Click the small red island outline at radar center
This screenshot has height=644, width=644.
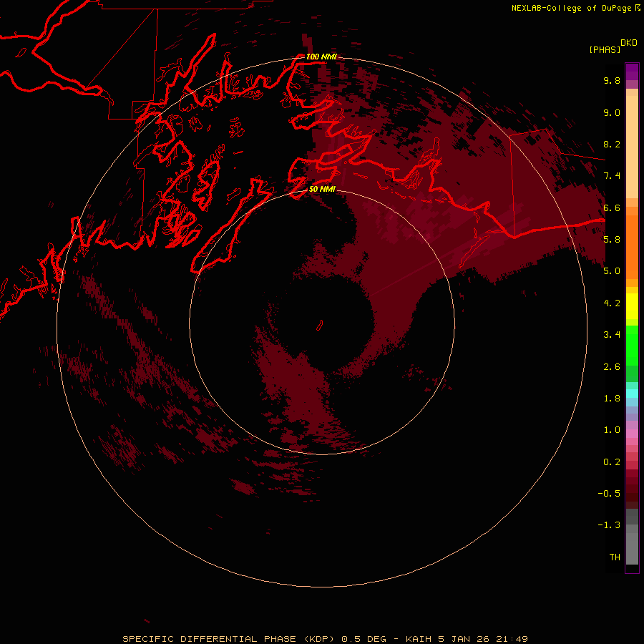[320, 326]
